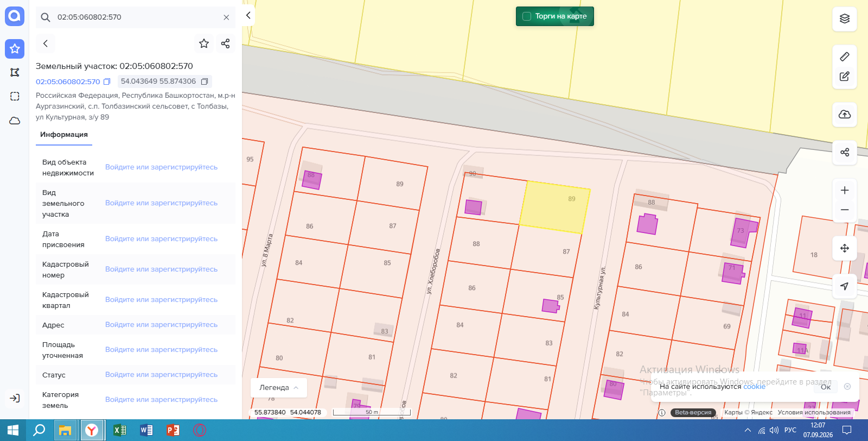Open the map layers panel
The image size is (868, 441).
click(x=845, y=18)
